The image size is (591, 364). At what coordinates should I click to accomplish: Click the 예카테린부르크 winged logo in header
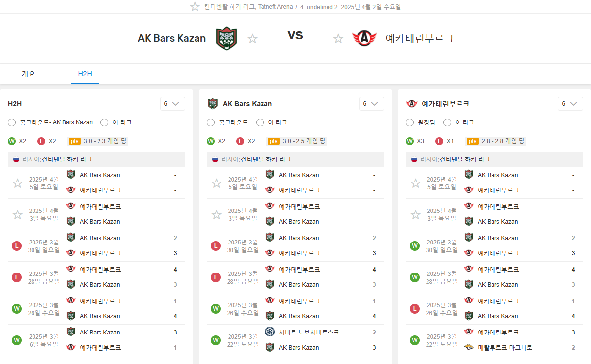click(x=364, y=38)
